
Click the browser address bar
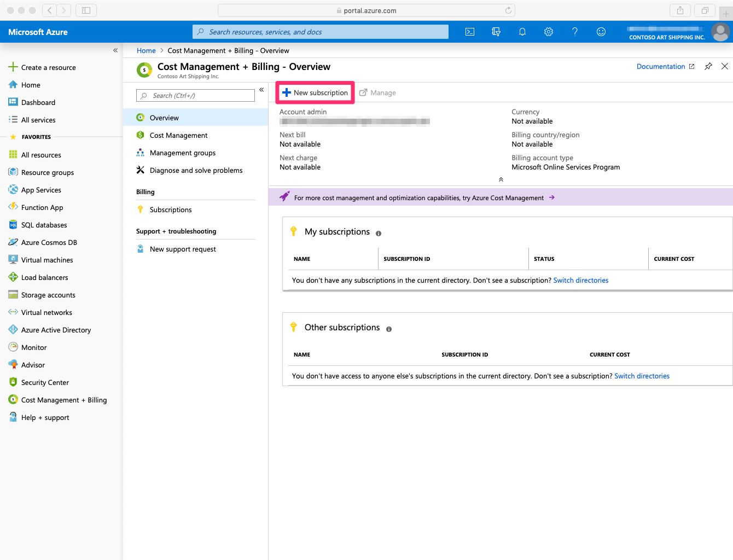(x=366, y=10)
